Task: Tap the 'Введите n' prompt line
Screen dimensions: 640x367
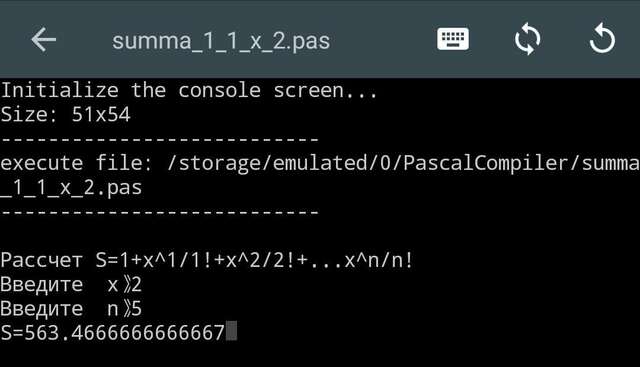Action: 71,309
